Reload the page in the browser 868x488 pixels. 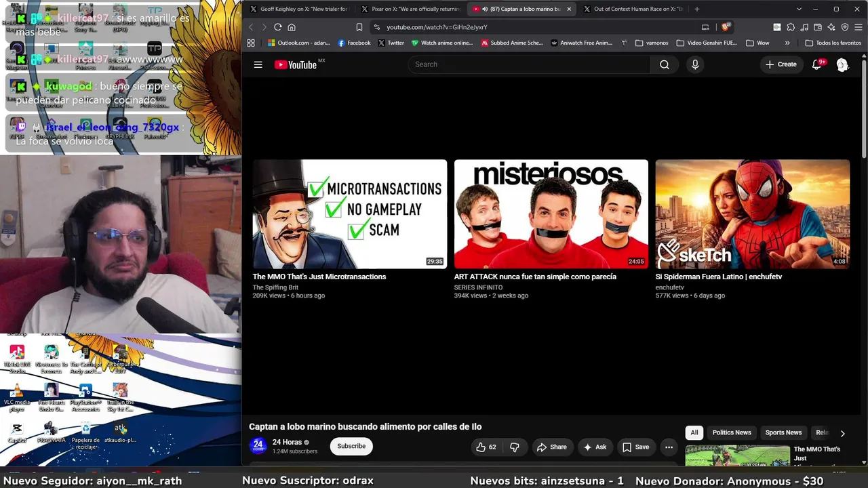click(x=277, y=27)
